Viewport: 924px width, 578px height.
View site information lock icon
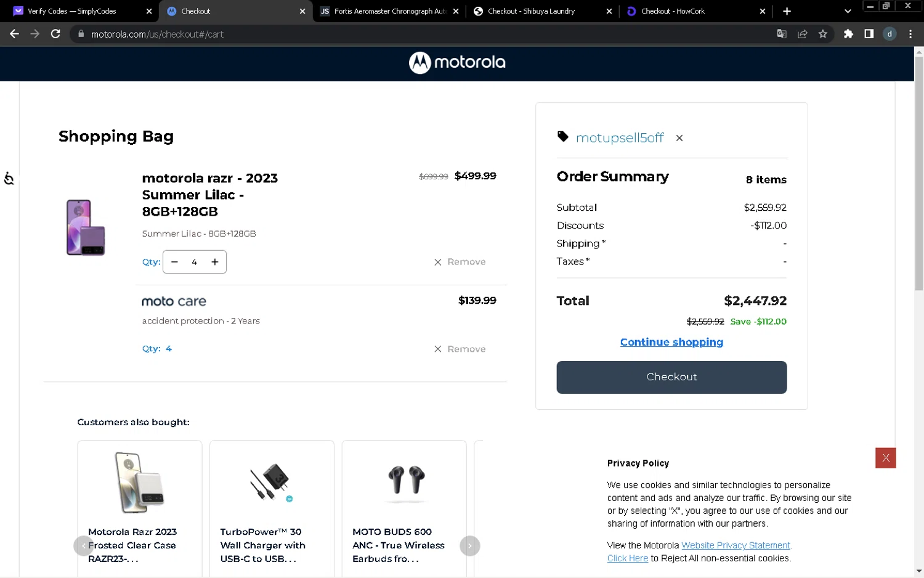81,34
